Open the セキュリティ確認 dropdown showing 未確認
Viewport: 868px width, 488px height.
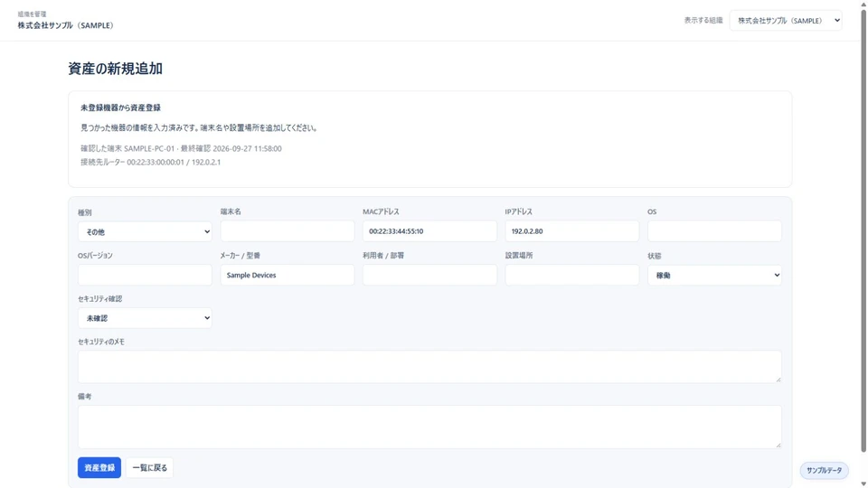145,318
